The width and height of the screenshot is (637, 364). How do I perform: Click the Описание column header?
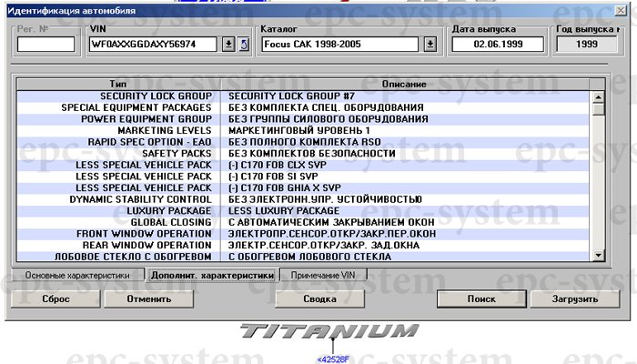tap(404, 84)
